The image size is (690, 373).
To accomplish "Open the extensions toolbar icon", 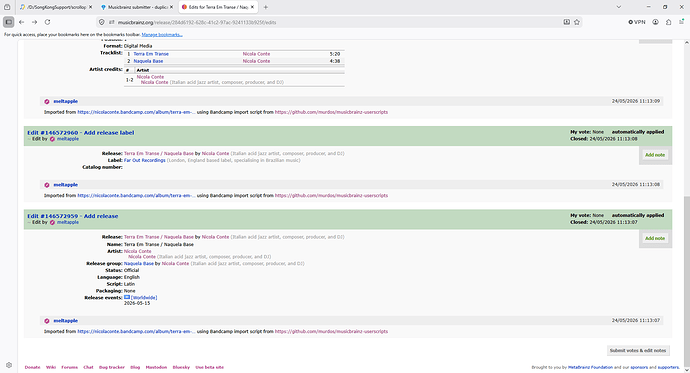I will tap(668, 22).
